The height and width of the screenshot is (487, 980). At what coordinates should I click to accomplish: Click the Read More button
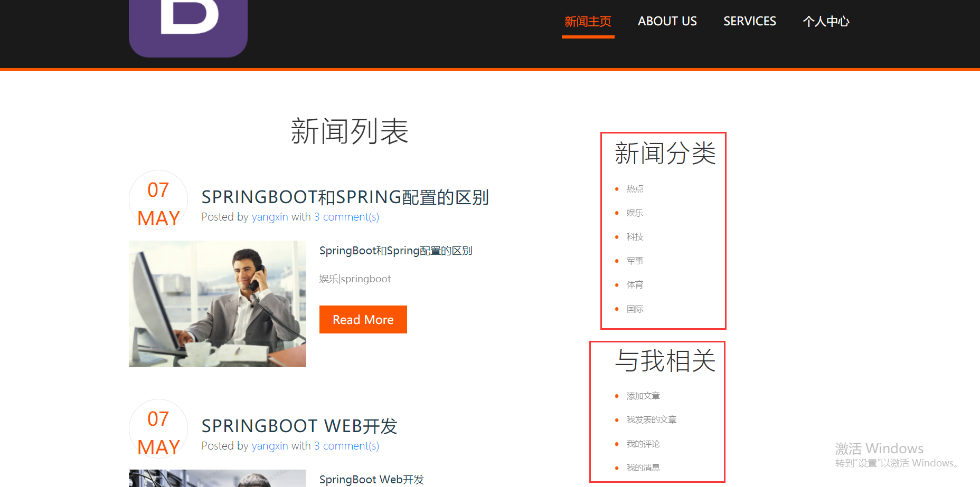(363, 320)
